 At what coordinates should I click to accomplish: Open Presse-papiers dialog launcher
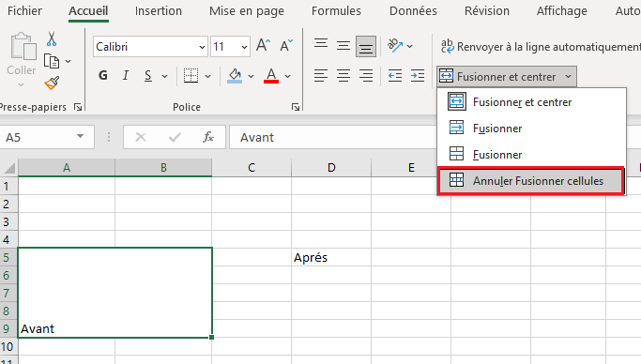pos(78,107)
